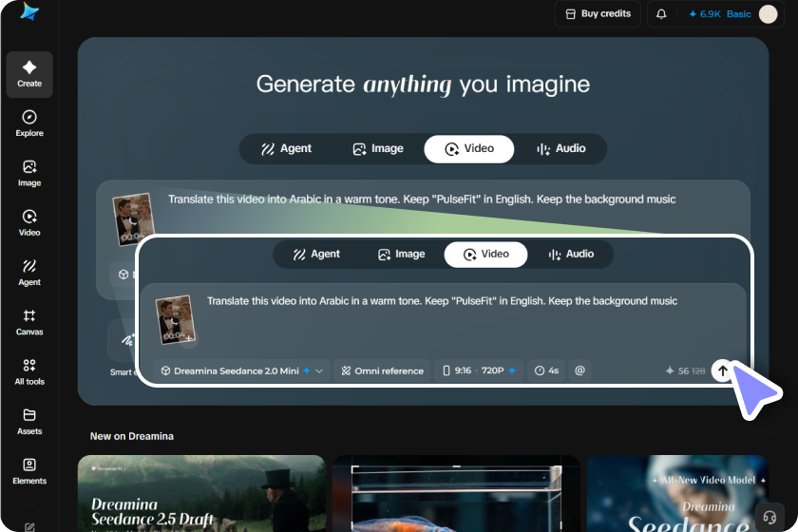Click the prompt text in the enlarged callout
The image size is (798, 532).
pyautogui.click(x=442, y=301)
